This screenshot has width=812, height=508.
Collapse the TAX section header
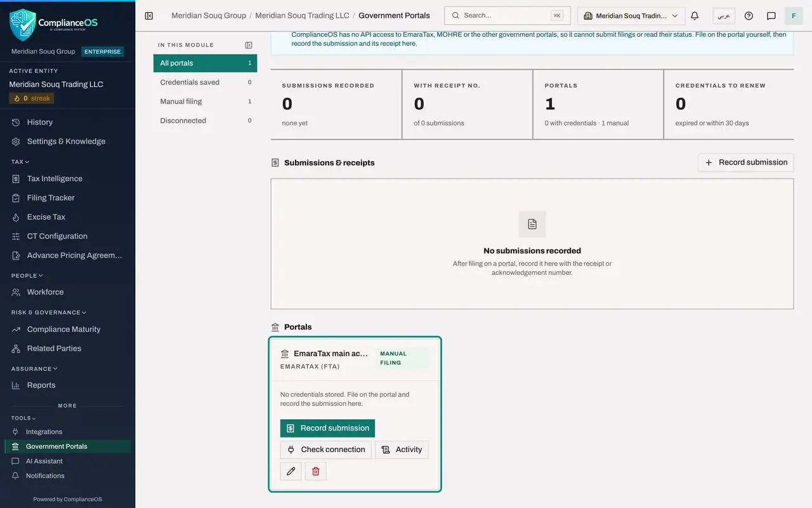tap(20, 162)
